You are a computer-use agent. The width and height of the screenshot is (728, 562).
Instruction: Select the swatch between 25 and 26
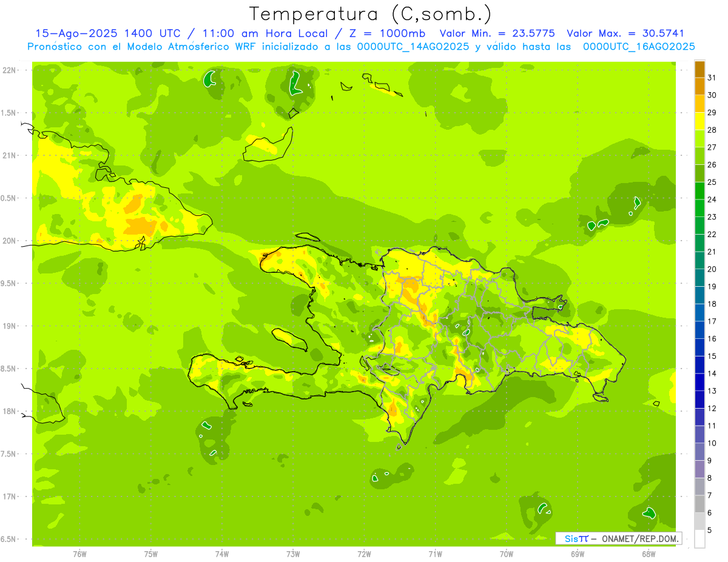(x=699, y=173)
